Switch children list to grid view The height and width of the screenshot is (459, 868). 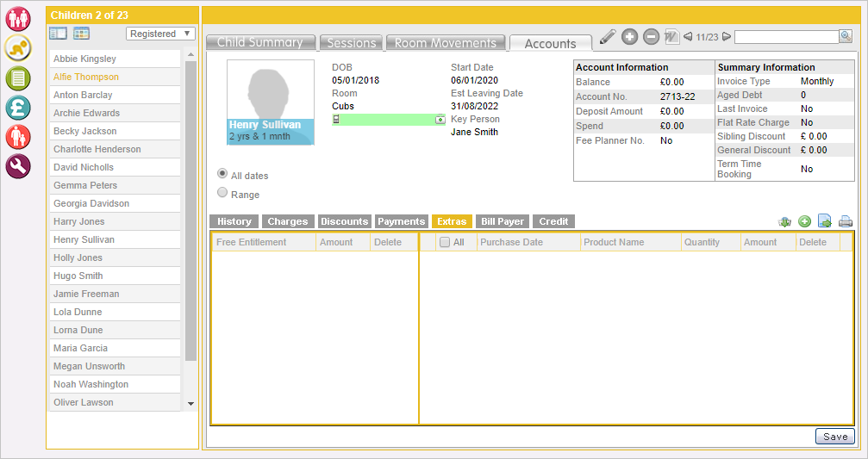pyautogui.click(x=81, y=34)
